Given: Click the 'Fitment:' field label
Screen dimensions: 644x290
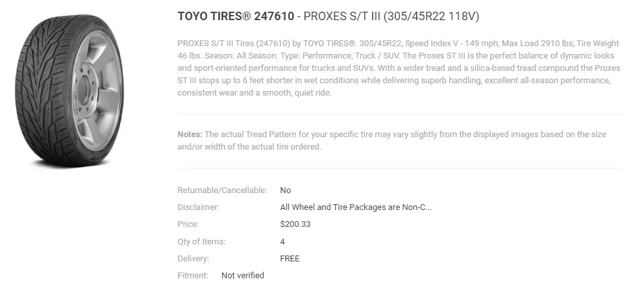Looking at the screenshot, I should point(193,276).
